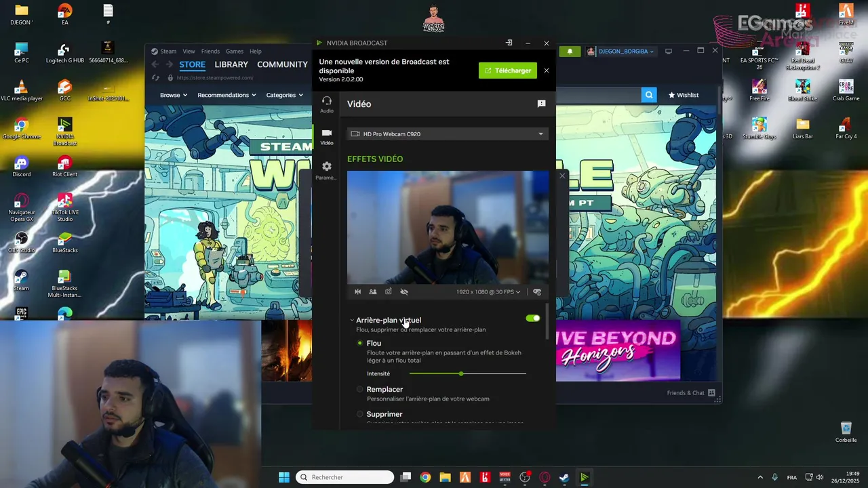Select the Discord desktop icon

21,167
